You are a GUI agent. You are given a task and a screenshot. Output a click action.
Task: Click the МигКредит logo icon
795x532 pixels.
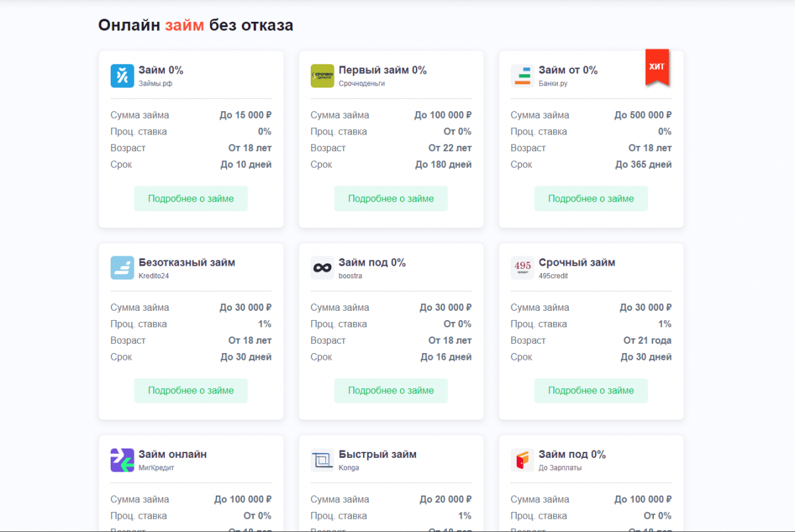pyautogui.click(x=122, y=460)
